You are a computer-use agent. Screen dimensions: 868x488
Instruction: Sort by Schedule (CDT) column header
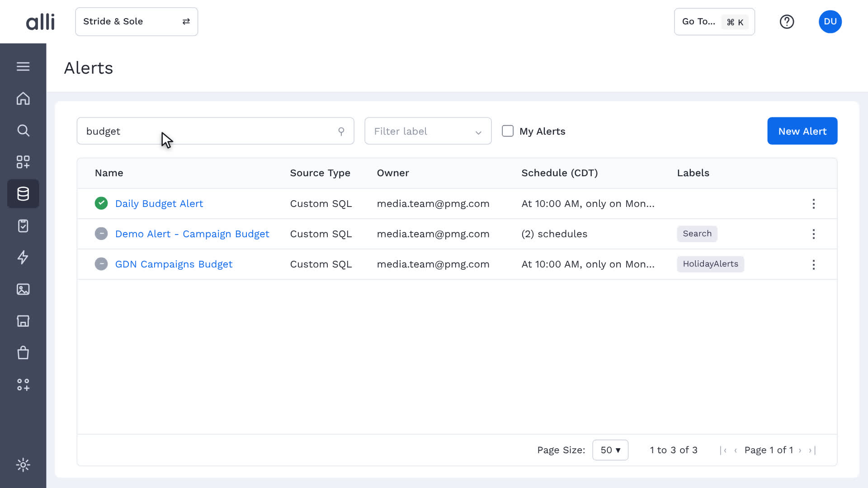point(560,173)
